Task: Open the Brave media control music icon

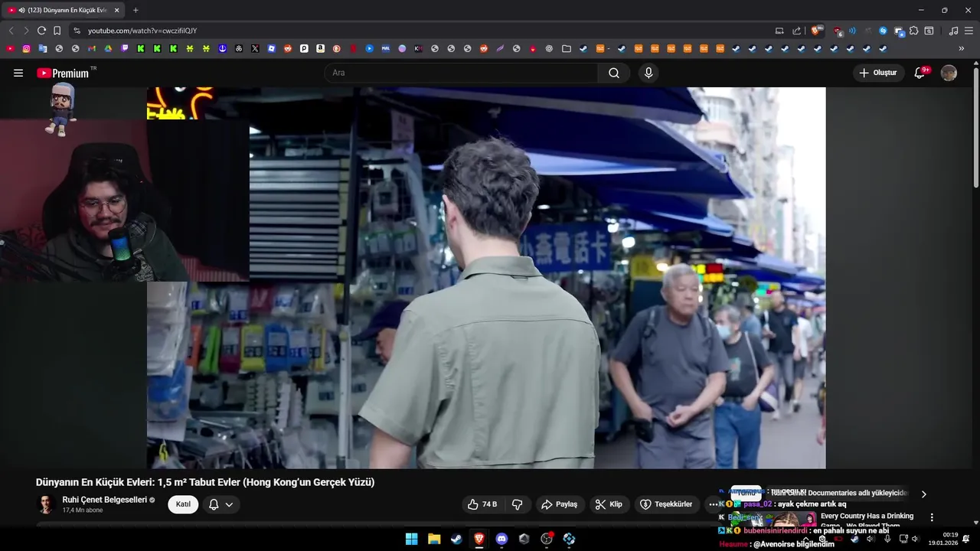Action: point(953,31)
